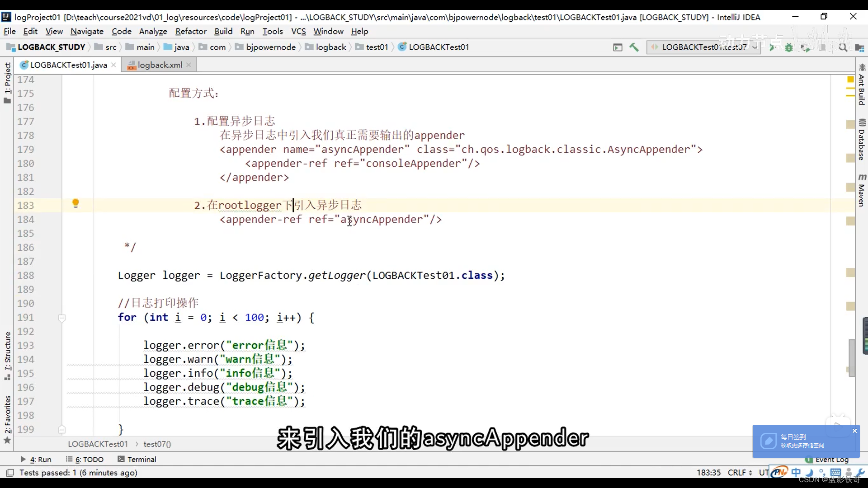868x488 pixels.
Task: Open the Project Structure icon
Action: tap(859, 47)
